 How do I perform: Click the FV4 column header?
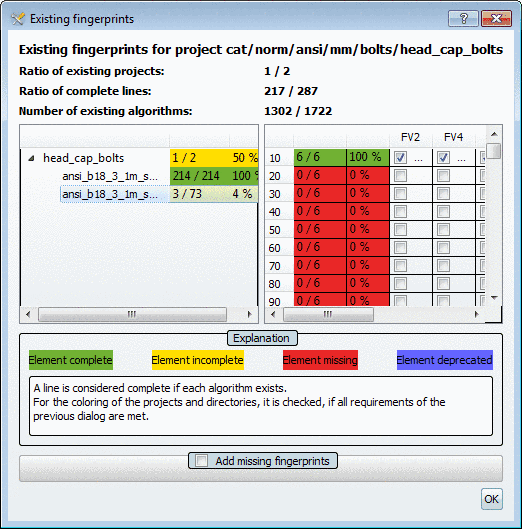click(x=454, y=137)
